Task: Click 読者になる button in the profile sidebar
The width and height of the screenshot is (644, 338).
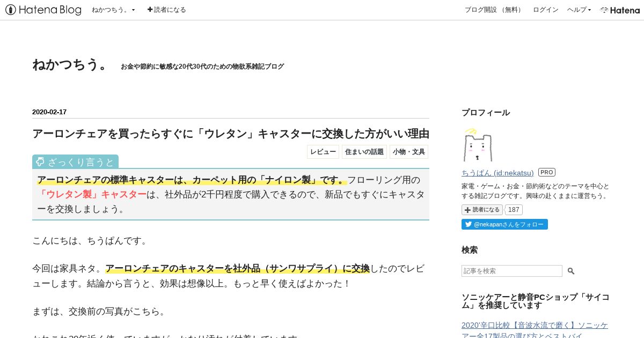Action: 482,210
